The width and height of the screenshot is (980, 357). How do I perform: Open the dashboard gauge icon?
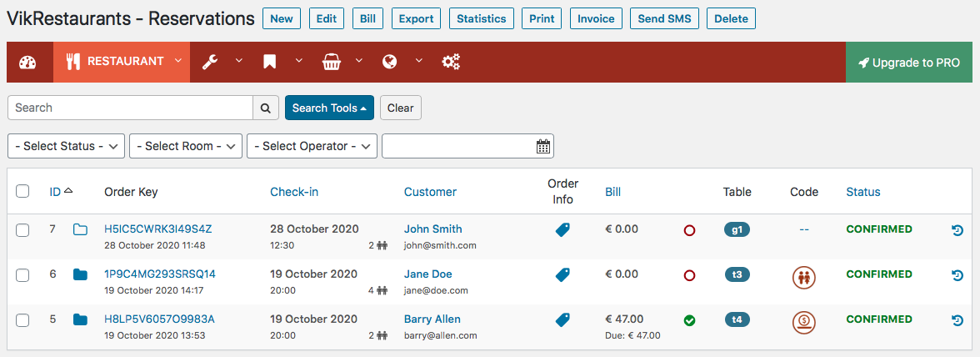[x=28, y=62]
